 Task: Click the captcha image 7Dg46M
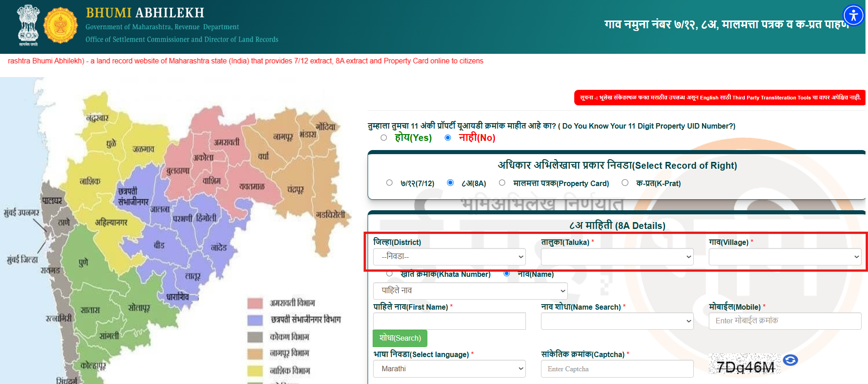pos(745,364)
